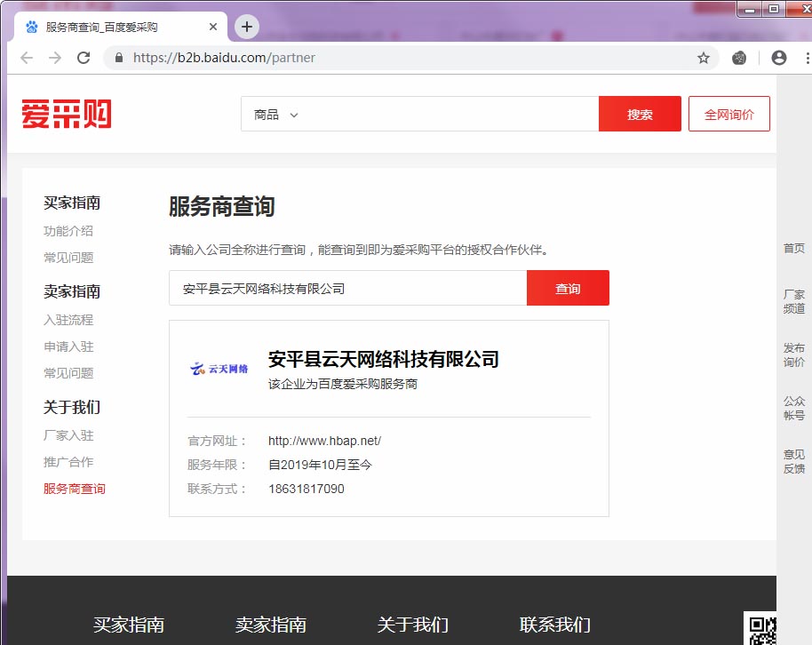This screenshot has width=812, height=645.
Task: Open 功能介绍 under 买家指南
Action: point(68,231)
